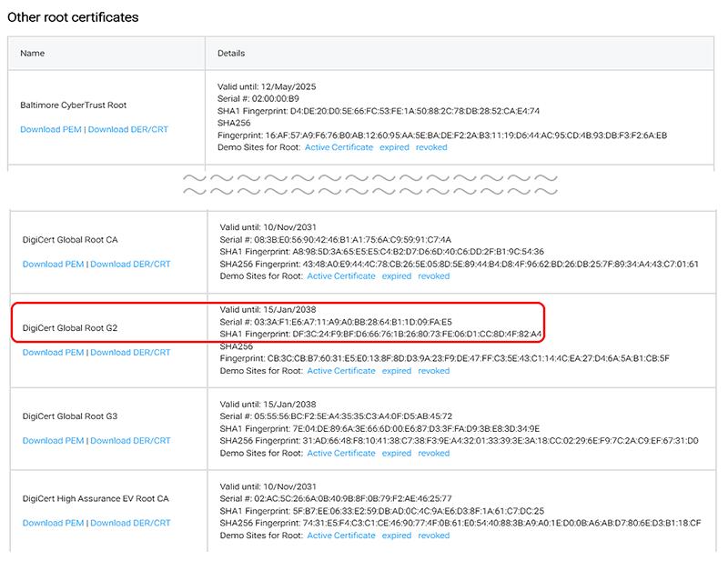Open expired demo for Global Root G3
Screen dimensions: 728x561
click(397, 453)
